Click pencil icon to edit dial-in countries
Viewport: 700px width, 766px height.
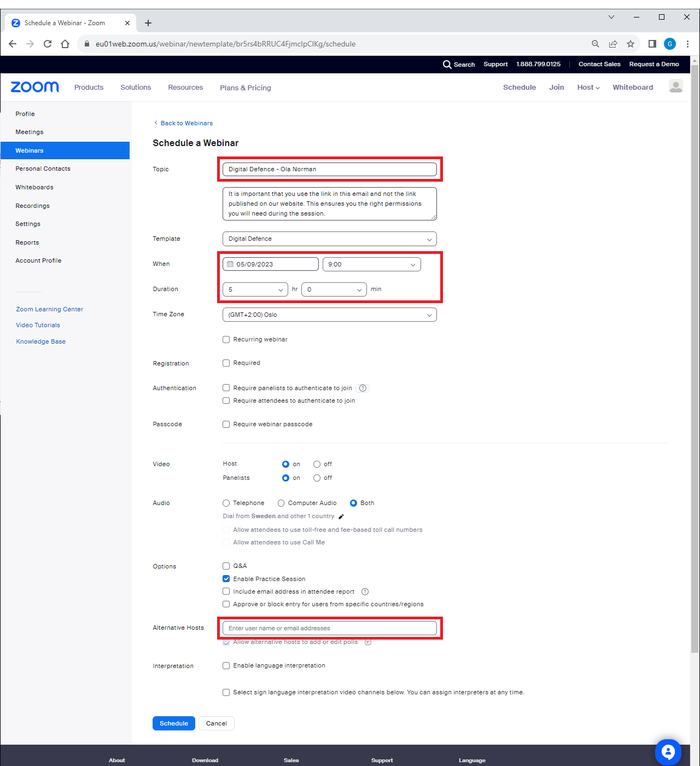pyautogui.click(x=341, y=517)
